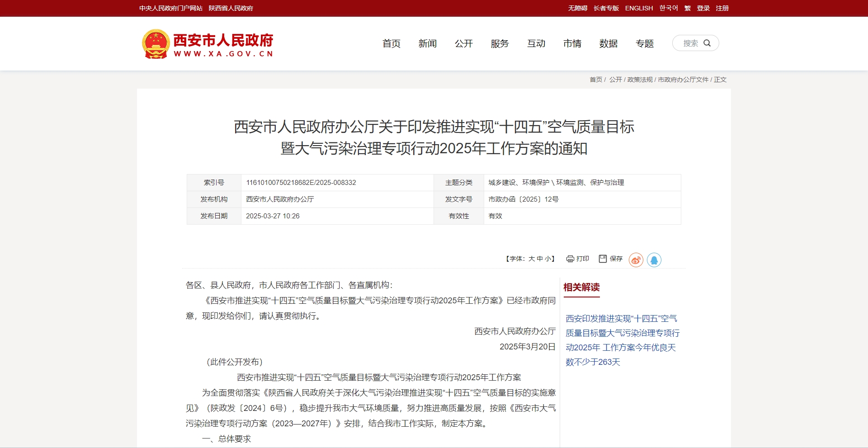Click 登录 to log in

tap(703, 8)
